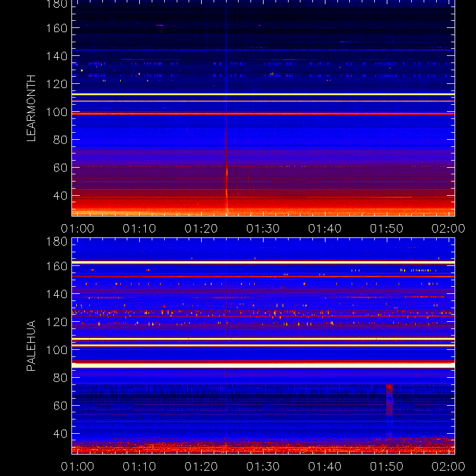Select the 120 frequency label on the Learmonth plot
Image resolution: width=476 pixels, height=476 pixels.
[x=57, y=84]
